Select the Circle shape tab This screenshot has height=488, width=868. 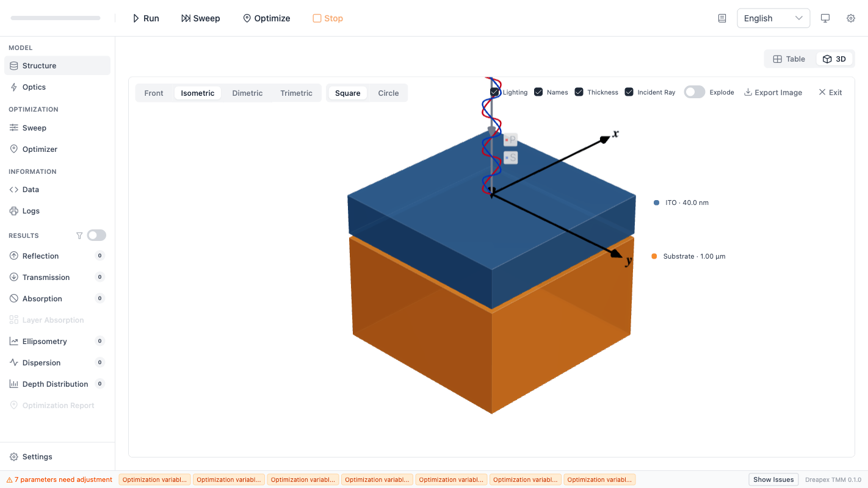388,93
